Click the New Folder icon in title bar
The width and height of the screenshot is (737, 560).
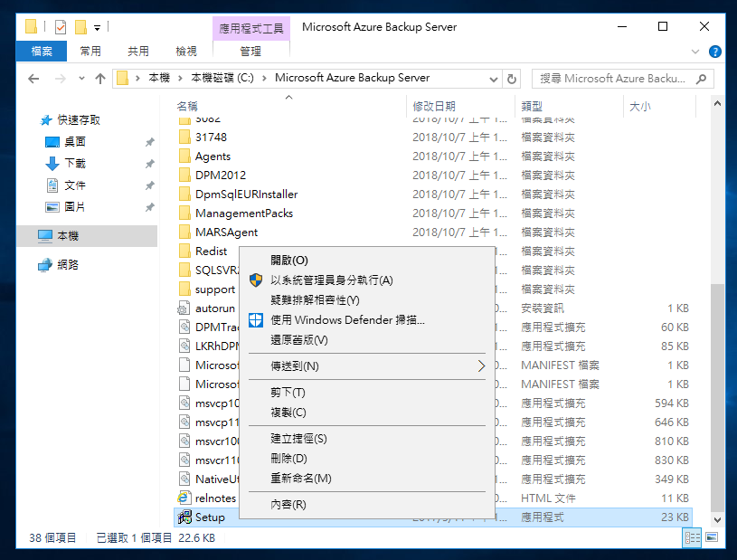coord(80,27)
